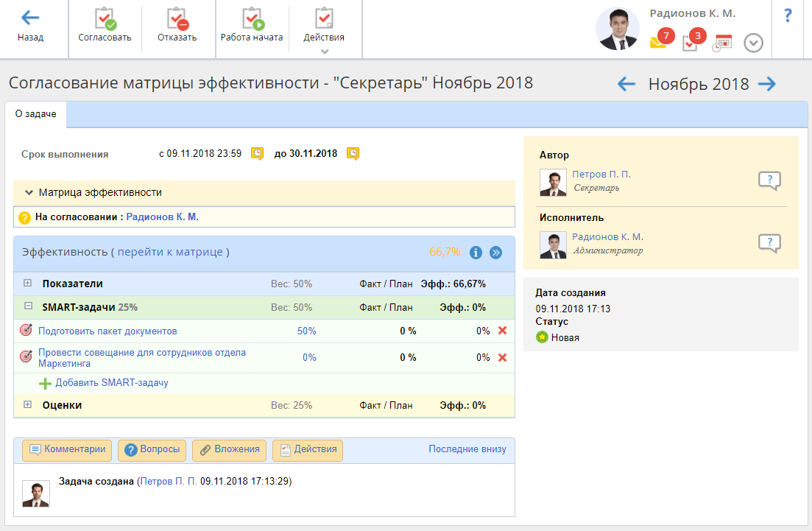Select the О задаче tab
This screenshot has height=531, width=812.
coord(35,115)
